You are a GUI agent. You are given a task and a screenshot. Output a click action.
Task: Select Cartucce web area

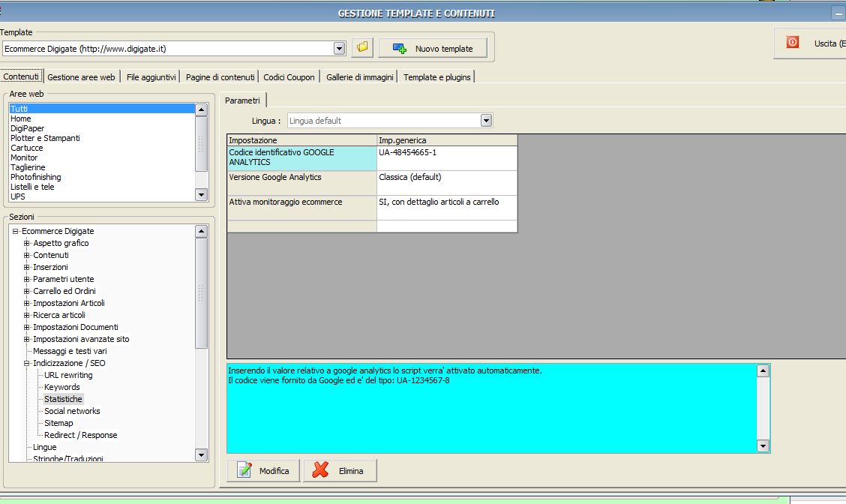click(x=102, y=148)
